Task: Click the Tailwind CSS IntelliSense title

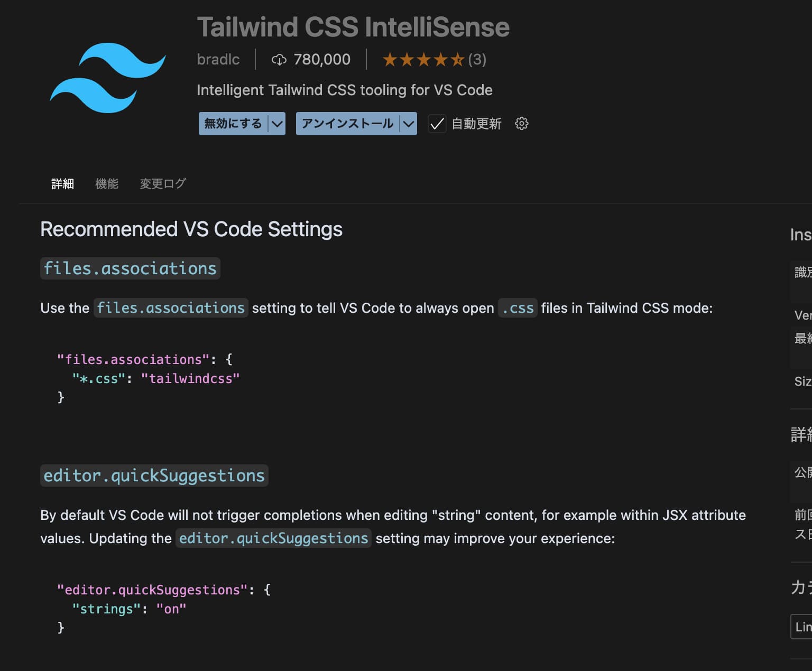Action: tap(353, 27)
